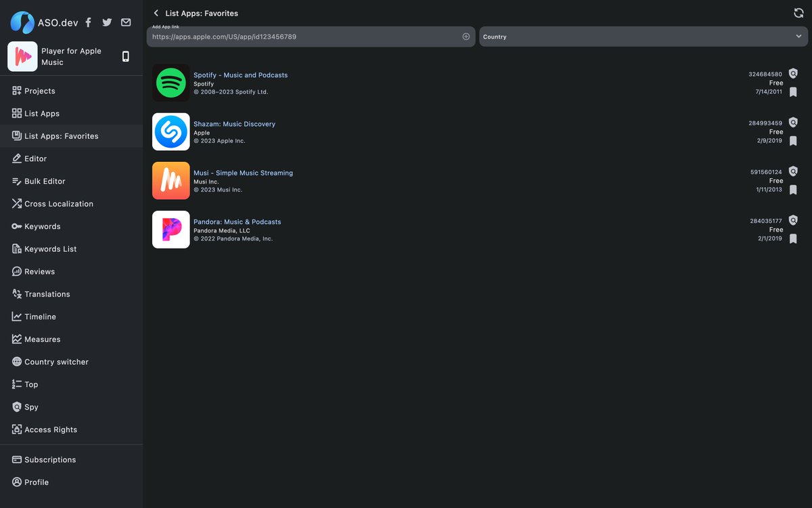This screenshot has width=812, height=508.
Task: Open Measures in sidebar
Action: click(x=72, y=339)
